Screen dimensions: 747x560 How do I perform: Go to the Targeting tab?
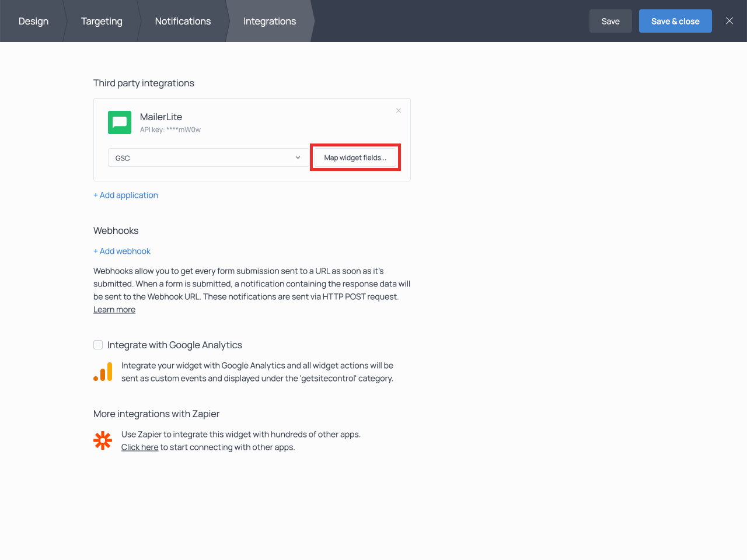tap(102, 21)
